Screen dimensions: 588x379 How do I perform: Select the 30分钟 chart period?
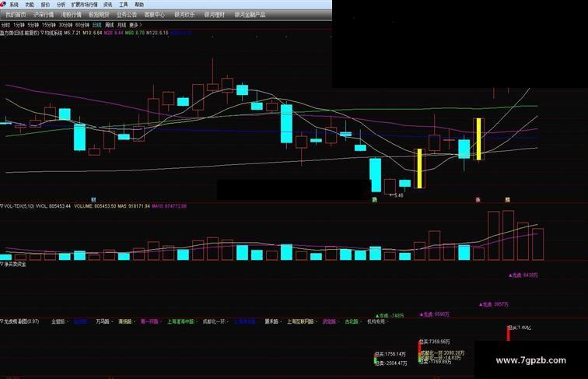[x=65, y=25]
